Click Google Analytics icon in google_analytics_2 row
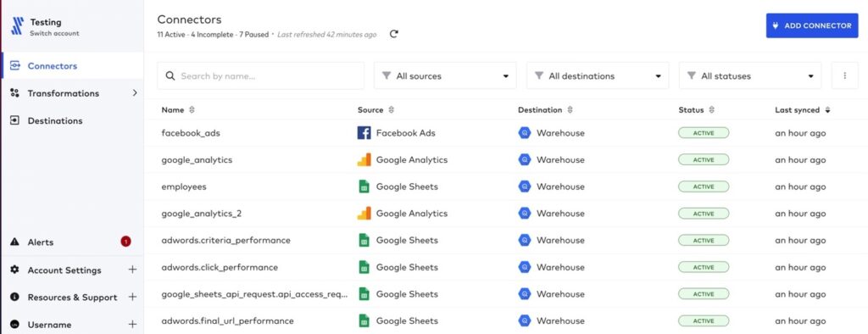Image resolution: width=868 pixels, height=334 pixels. [x=364, y=214]
